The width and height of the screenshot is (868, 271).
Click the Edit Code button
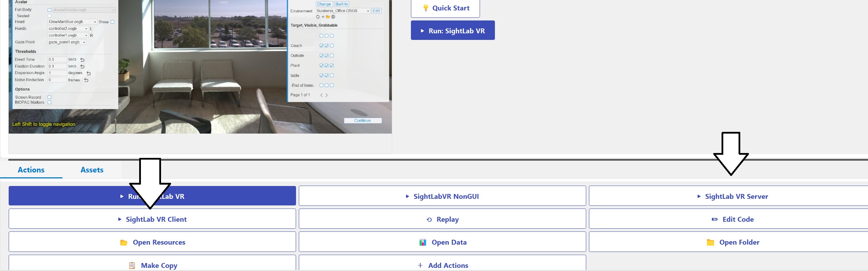732,219
